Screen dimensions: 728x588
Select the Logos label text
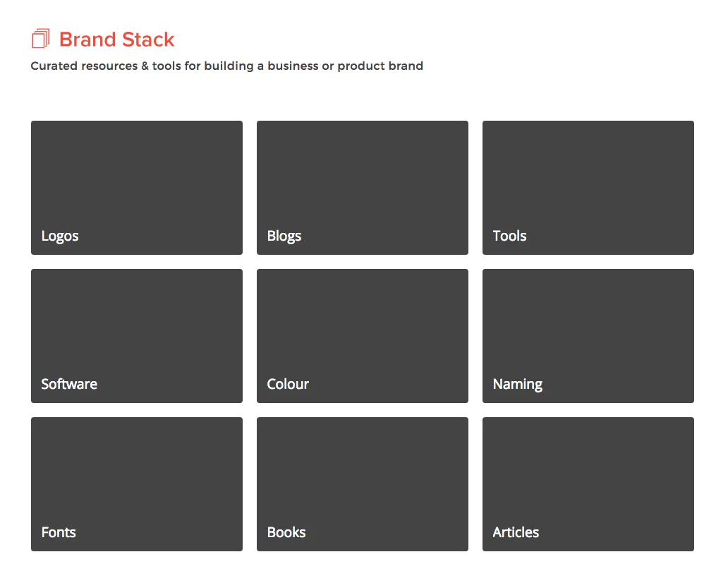59,236
